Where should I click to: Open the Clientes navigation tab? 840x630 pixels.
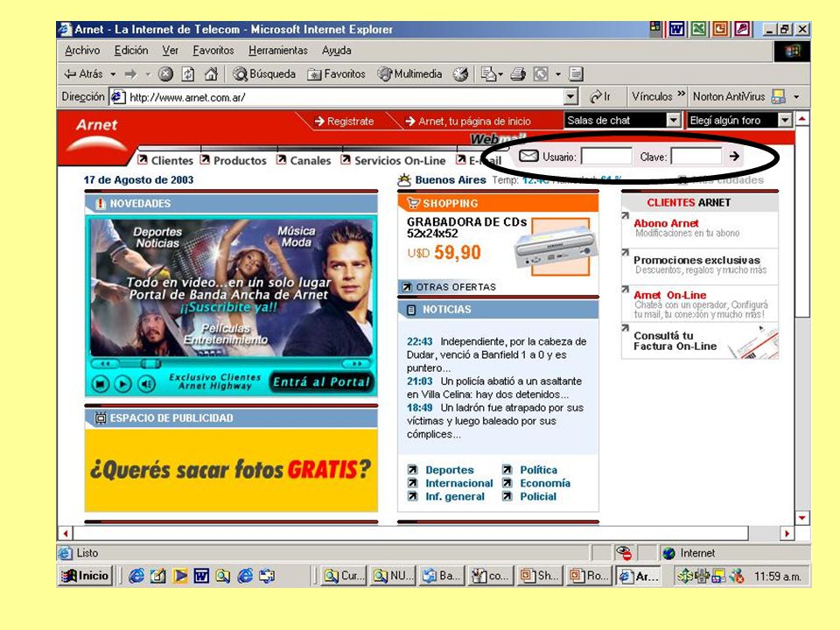[165, 160]
